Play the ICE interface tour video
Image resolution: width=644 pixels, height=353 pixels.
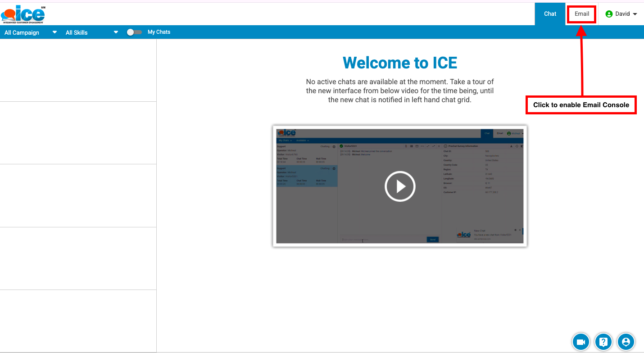click(399, 186)
